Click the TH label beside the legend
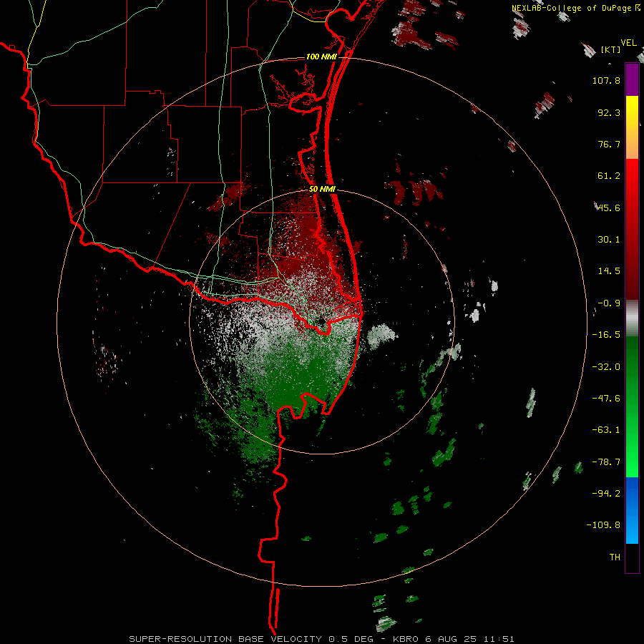 [615, 557]
